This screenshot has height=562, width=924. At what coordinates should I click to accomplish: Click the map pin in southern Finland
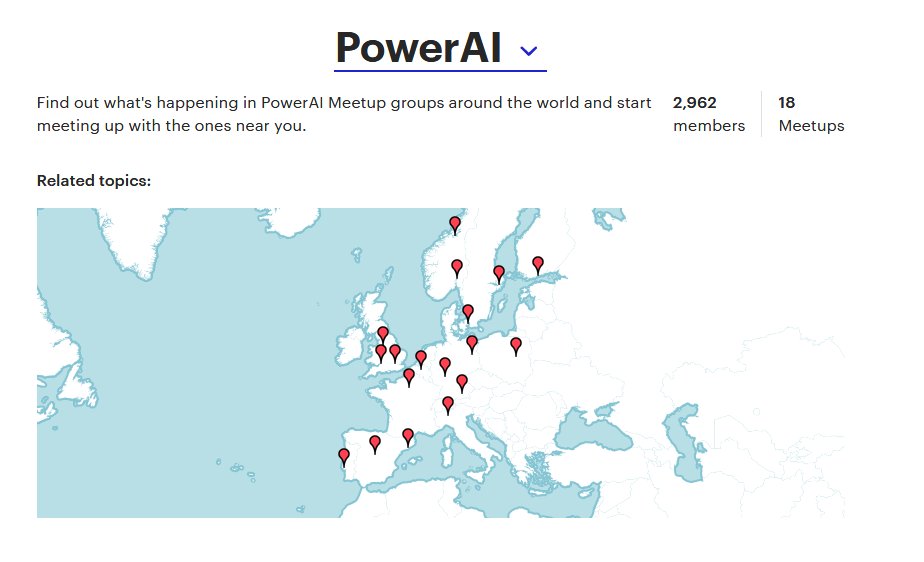tap(537, 265)
